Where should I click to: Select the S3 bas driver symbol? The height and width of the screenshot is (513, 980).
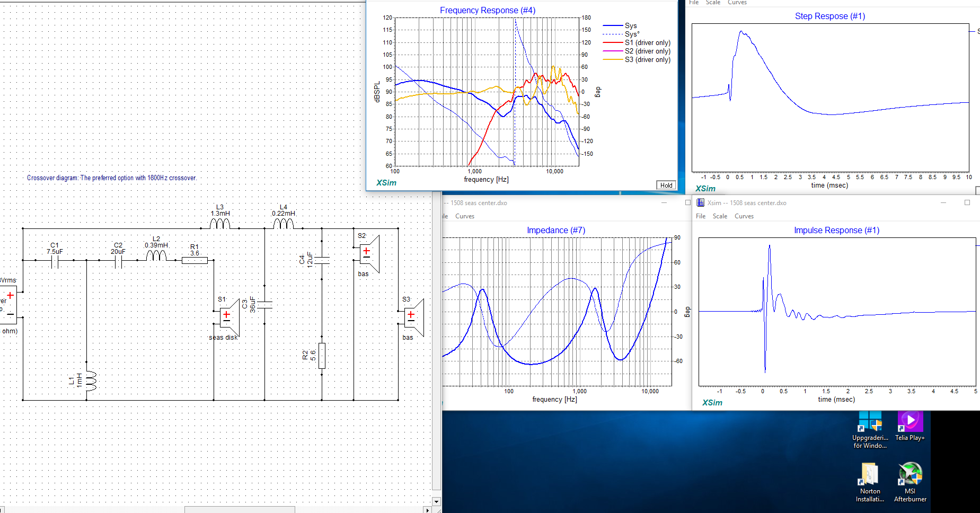(x=413, y=318)
